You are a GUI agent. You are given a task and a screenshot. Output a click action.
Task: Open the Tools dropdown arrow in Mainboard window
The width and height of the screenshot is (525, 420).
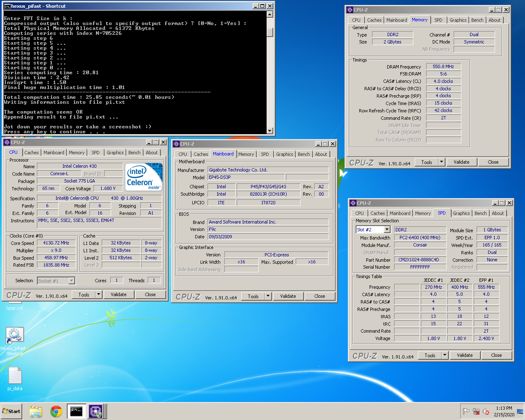pyautogui.click(x=268, y=296)
